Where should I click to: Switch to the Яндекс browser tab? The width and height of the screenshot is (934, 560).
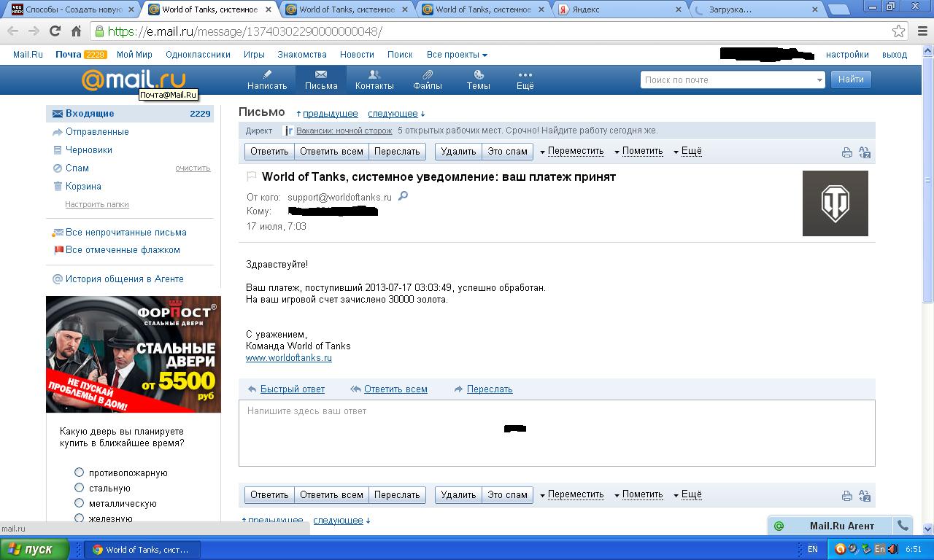click(620, 9)
